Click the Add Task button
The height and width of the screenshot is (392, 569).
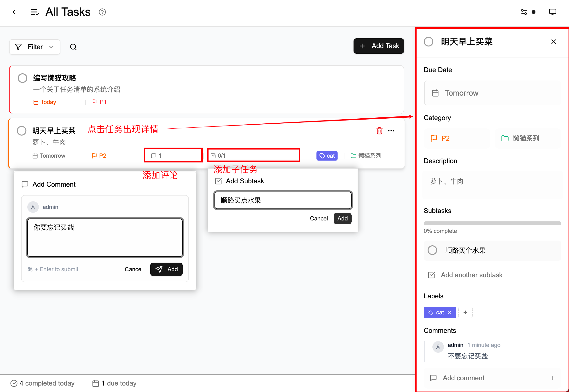tap(379, 46)
